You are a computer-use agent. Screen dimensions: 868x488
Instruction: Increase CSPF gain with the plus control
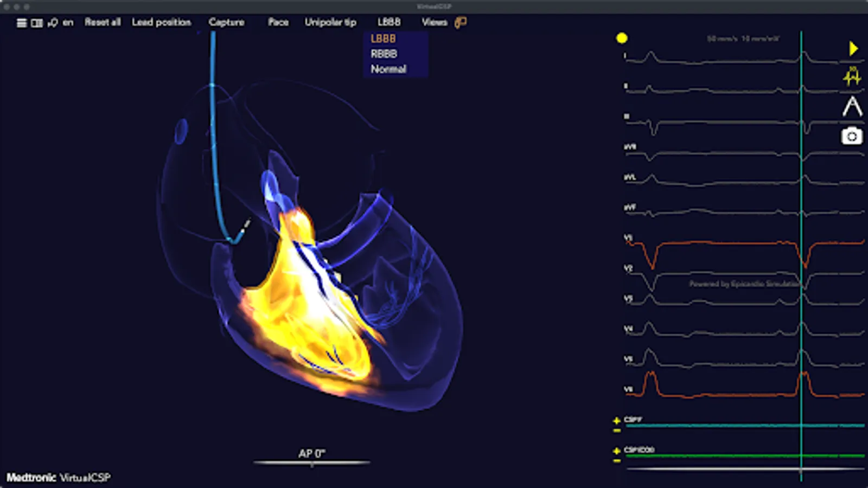[617, 420]
